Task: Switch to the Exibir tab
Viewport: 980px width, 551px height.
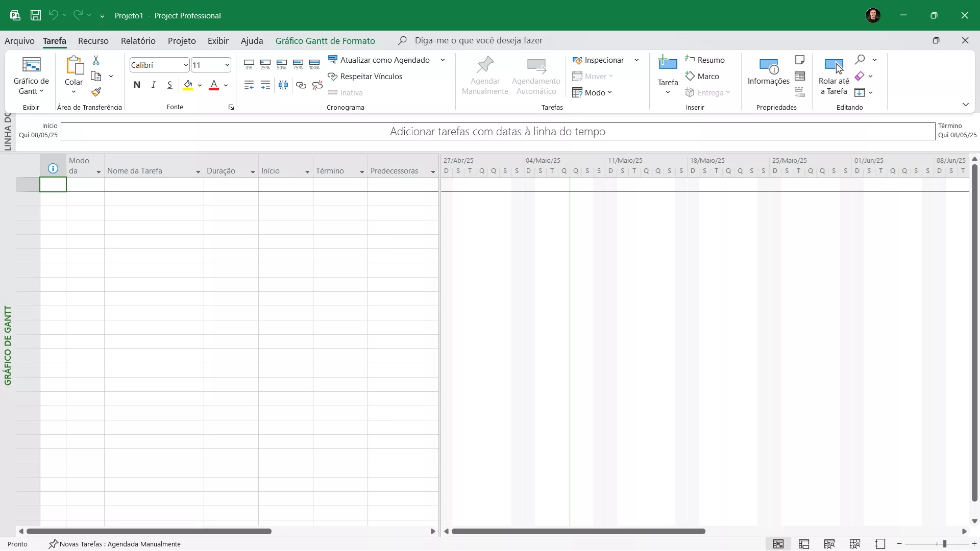Action: pos(218,41)
